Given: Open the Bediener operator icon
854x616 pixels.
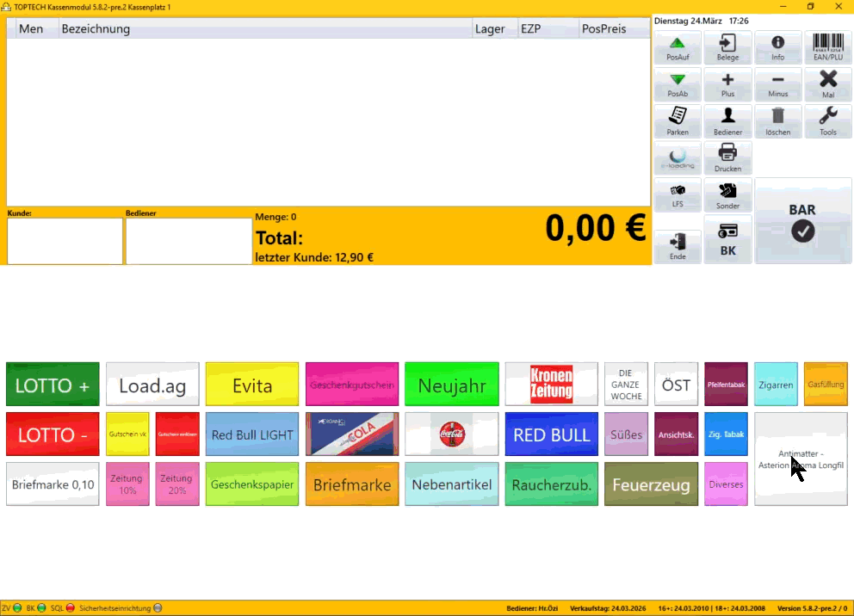Looking at the screenshot, I should (x=727, y=121).
